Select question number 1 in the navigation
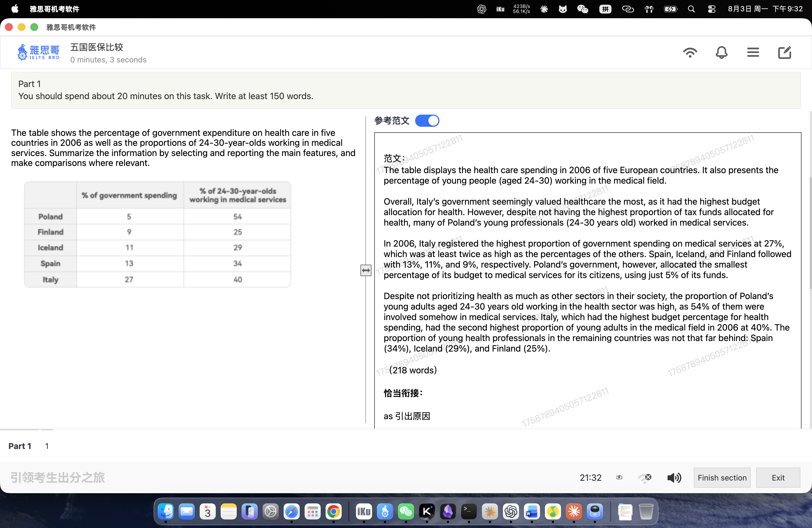This screenshot has height=528, width=812. 47,446
